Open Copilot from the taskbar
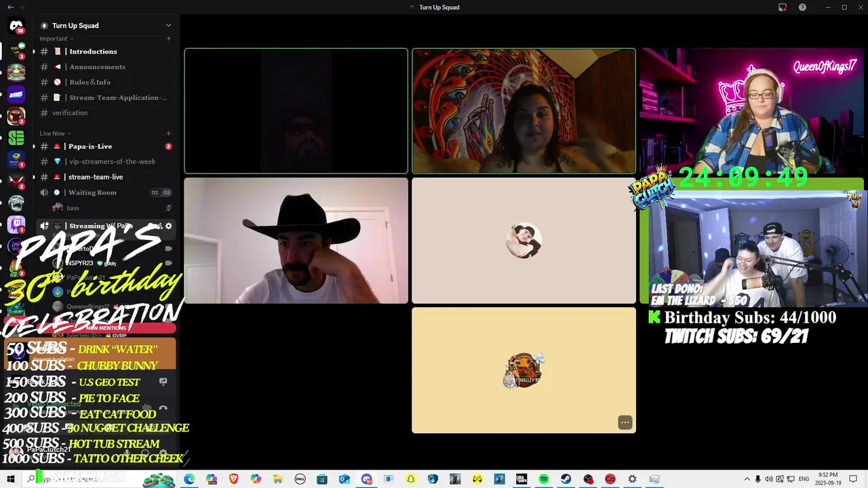 [256, 479]
